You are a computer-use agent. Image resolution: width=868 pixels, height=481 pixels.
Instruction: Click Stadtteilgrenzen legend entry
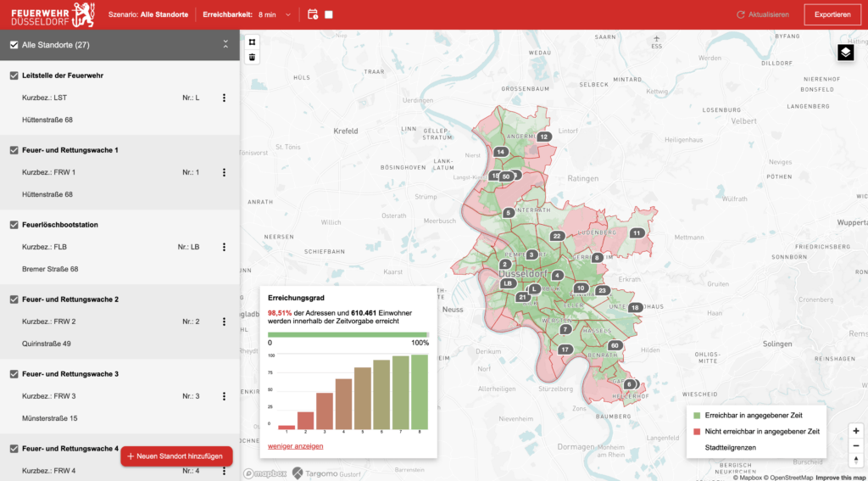[x=730, y=447]
